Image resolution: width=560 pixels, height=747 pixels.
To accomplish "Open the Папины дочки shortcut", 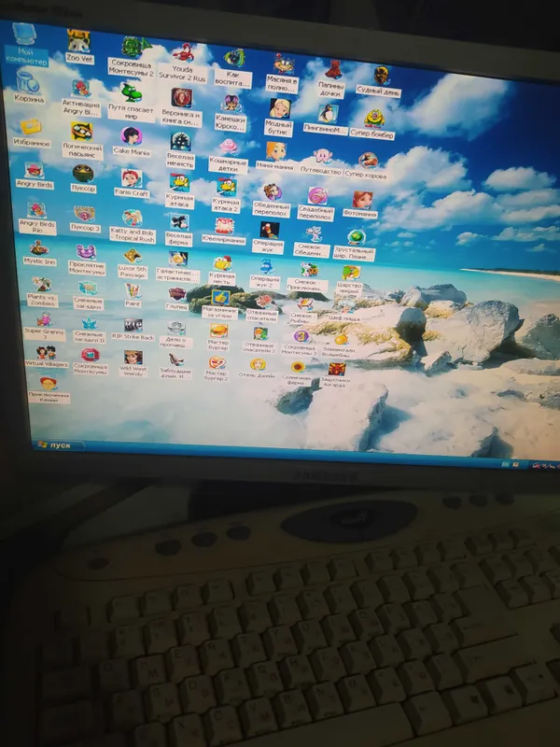I will [x=332, y=79].
